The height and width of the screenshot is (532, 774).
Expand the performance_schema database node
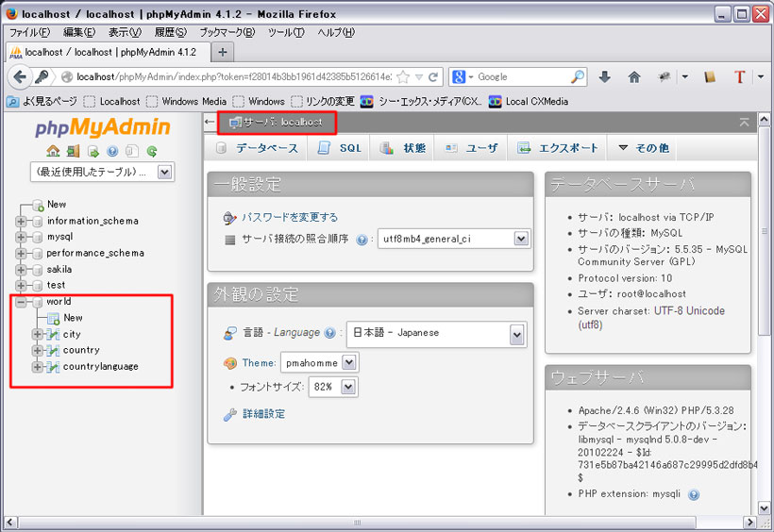coord(21,254)
